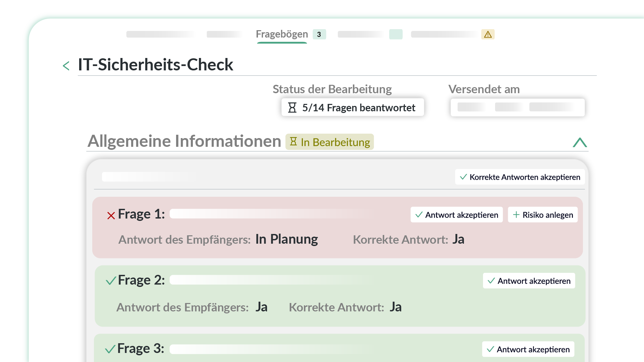The width and height of the screenshot is (644, 362).
Task: Click the hourglass in In Bearbeitung badge
Action: click(293, 142)
